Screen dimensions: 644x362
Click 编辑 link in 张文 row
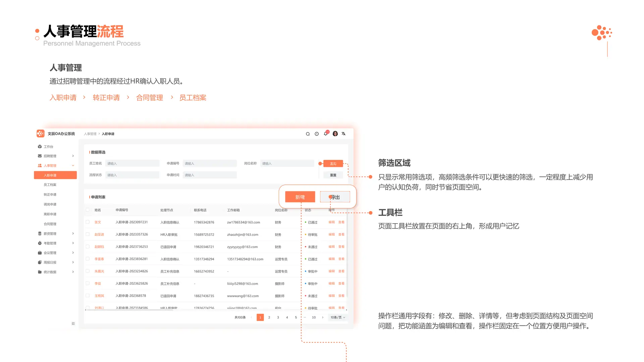click(x=332, y=222)
